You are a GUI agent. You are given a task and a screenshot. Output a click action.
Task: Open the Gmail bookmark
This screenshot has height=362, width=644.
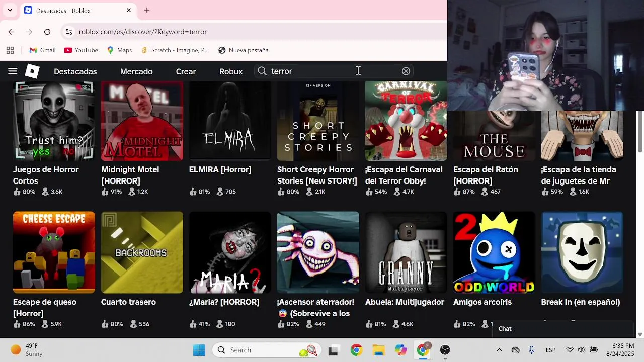click(43, 50)
